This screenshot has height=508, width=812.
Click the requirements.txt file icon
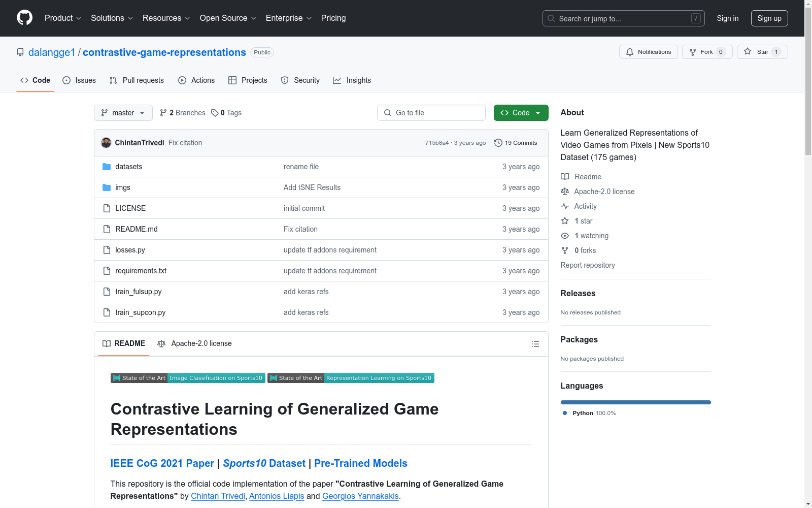click(x=107, y=271)
